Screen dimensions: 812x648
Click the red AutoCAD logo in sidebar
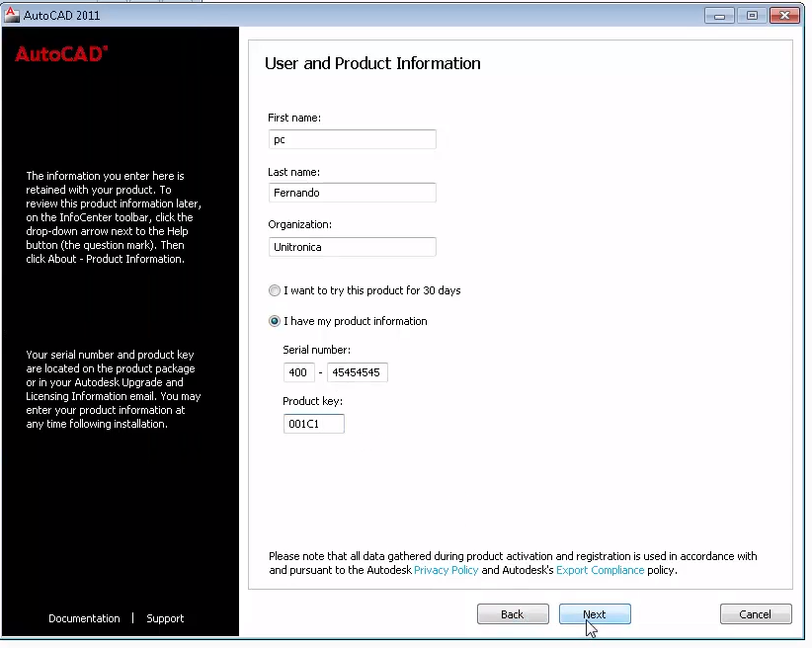tap(61, 54)
